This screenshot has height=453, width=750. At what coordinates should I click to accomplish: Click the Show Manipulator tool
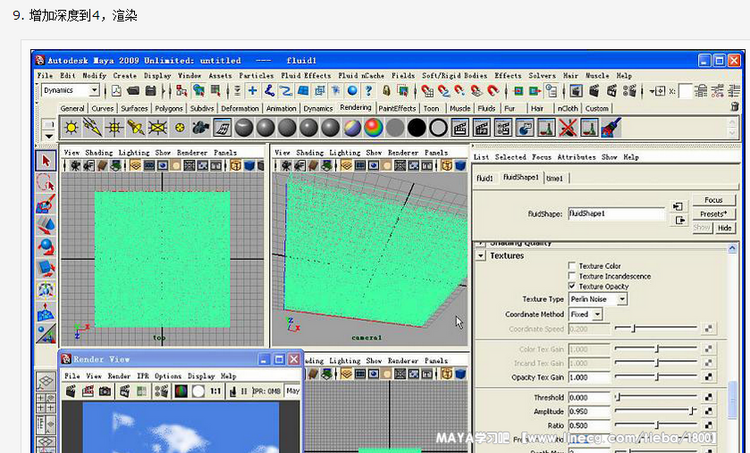coord(46,333)
